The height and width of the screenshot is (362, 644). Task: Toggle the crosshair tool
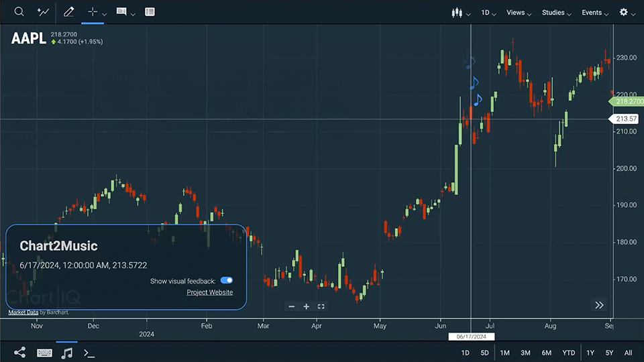coord(93,12)
